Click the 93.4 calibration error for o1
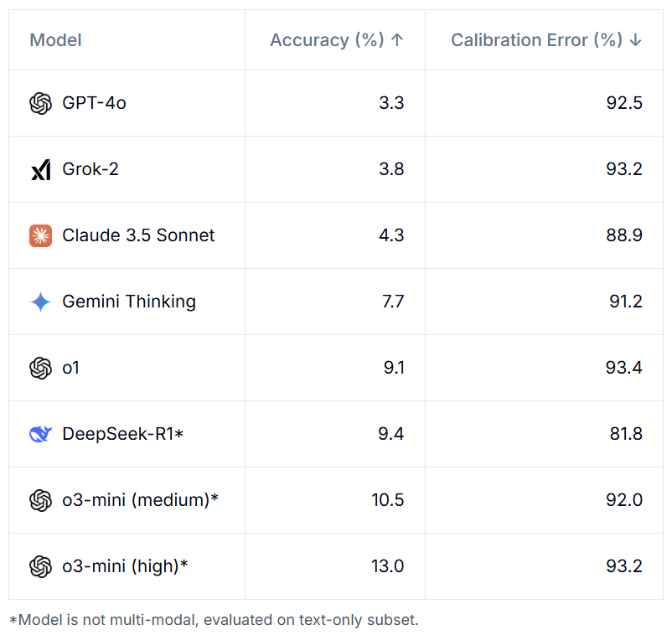This screenshot has width=672, height=635. [625, 368]
